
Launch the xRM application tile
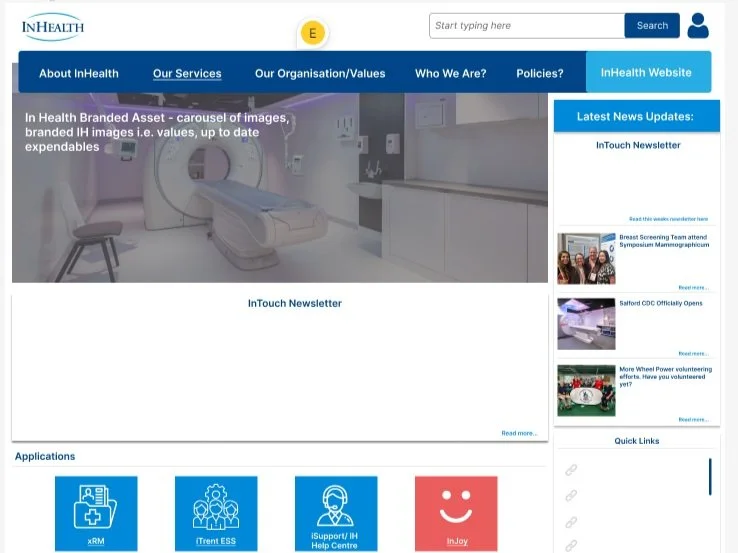click(96, 513)
